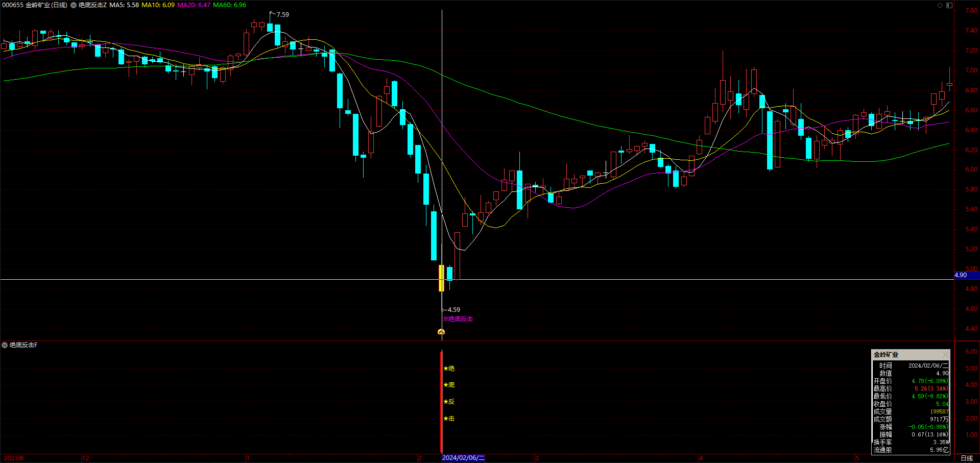Screen dimensions: 980x463
Task: Click the MA10: 6.09 label
Action: pos(158,5)
